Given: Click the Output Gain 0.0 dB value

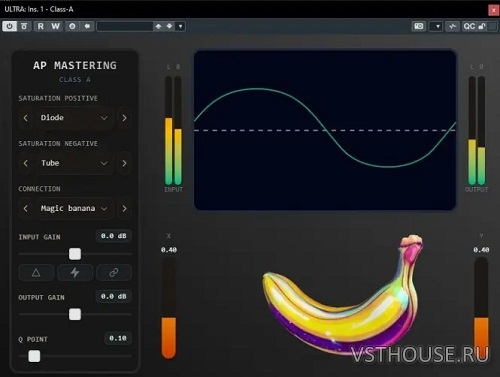Looking at the screenshot, I should pos(114,296).
